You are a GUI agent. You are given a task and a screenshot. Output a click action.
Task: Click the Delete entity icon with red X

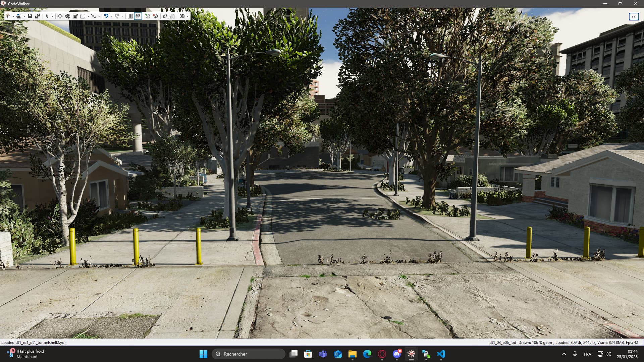point(155,16)
